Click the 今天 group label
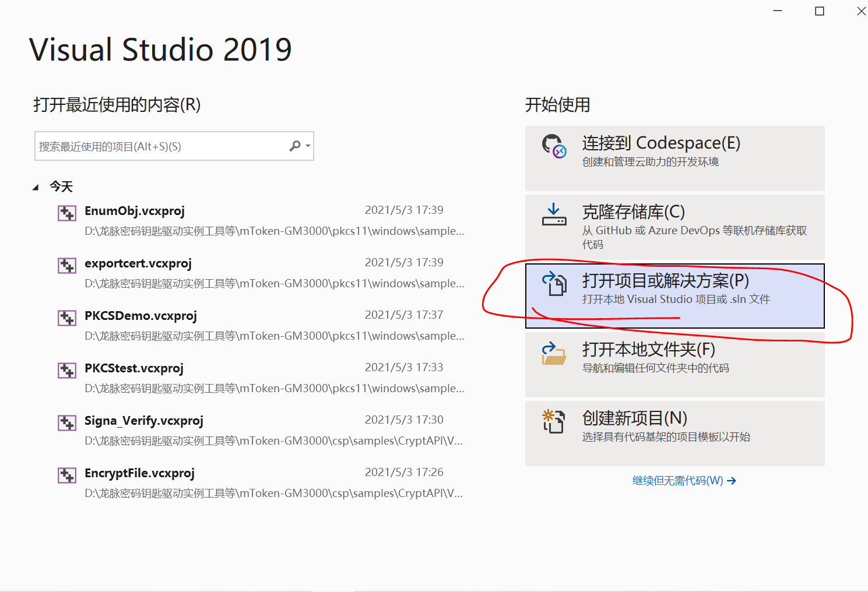Viewport: 868px width, 592px height. coord(61,186)
